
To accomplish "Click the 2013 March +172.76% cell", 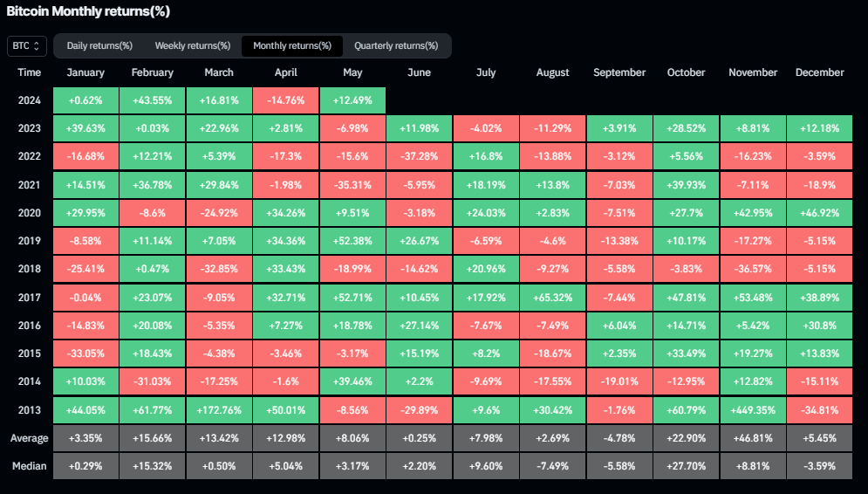I will click(x=219, y=409).
